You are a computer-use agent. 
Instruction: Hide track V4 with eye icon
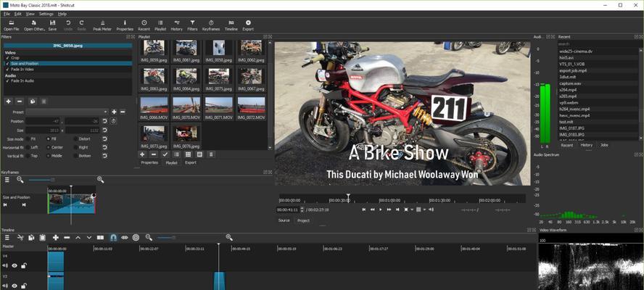(x=15, y=266)
